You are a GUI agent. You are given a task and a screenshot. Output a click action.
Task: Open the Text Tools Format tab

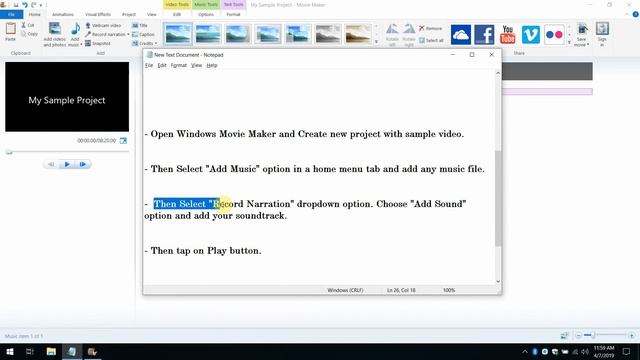[x=233, y=14]
